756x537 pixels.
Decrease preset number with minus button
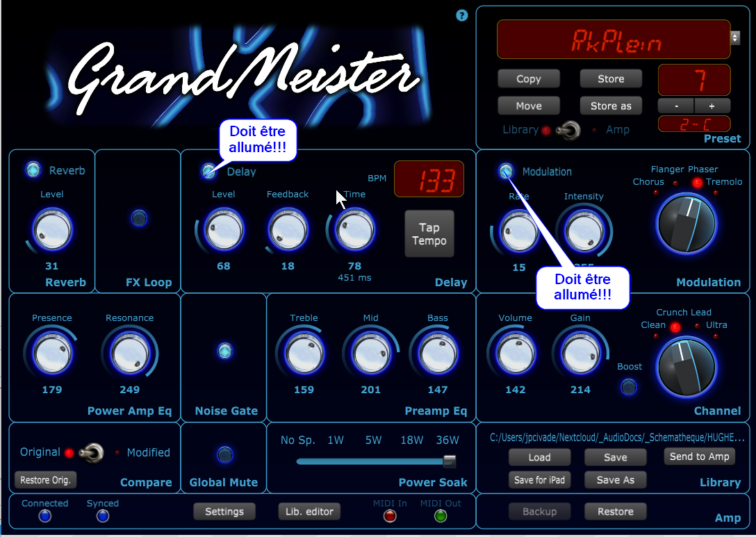click(676, 106)
